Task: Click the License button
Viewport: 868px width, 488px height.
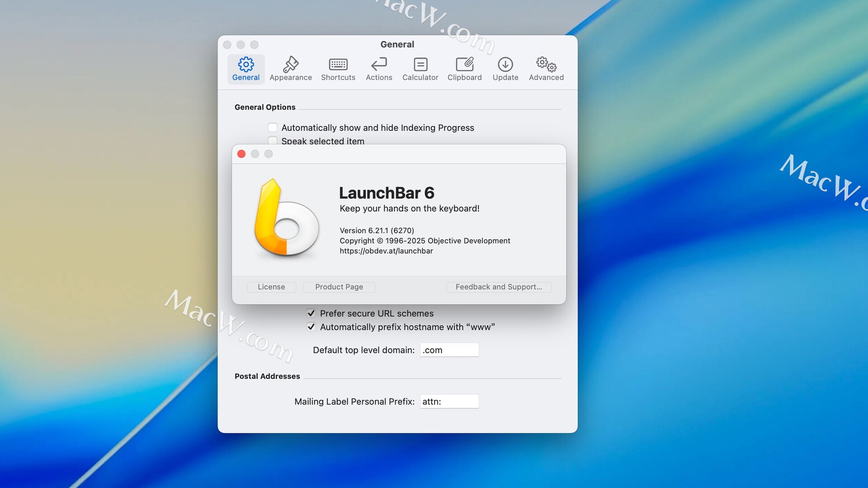Action: pyautogui.click(x=271, y=287)
